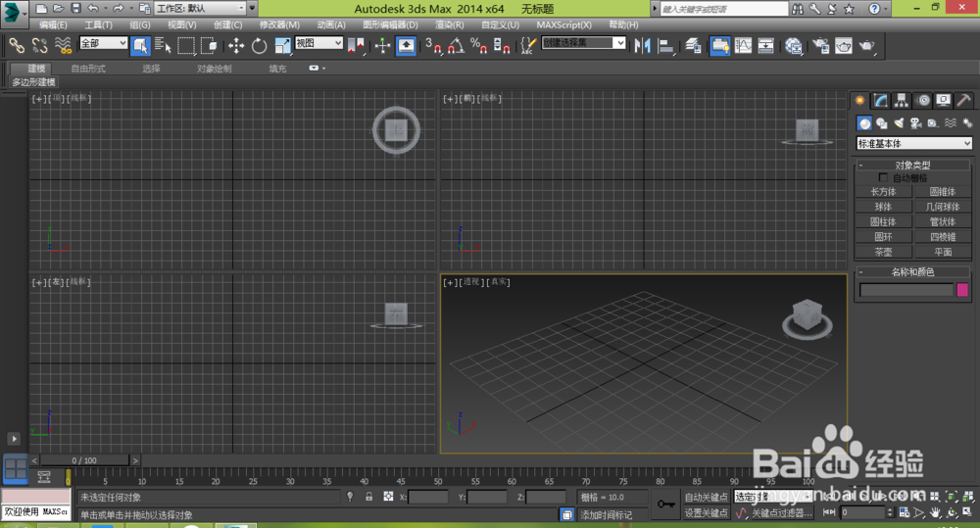Expand the 视图 reference coordinate dropdown
The image size is (980, 528).
tap(318, 44)
